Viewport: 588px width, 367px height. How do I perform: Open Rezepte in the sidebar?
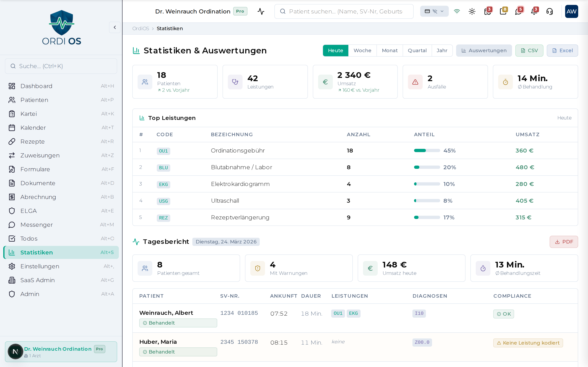pos(32,141)
